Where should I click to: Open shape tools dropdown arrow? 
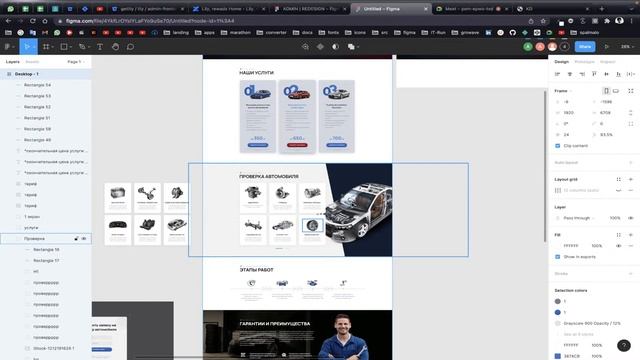coord(71,47)
